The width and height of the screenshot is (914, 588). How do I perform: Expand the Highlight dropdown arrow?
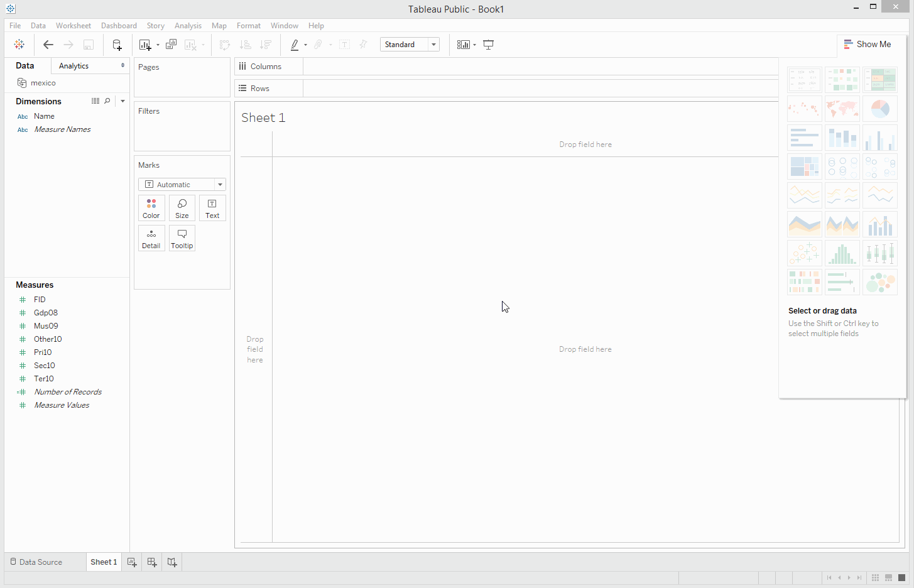coord(305,45)
